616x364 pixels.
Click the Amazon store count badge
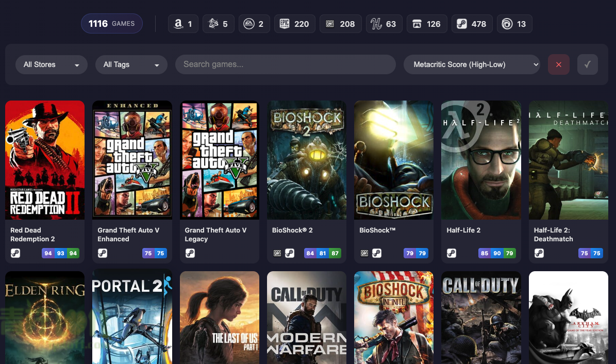point(183,24)
